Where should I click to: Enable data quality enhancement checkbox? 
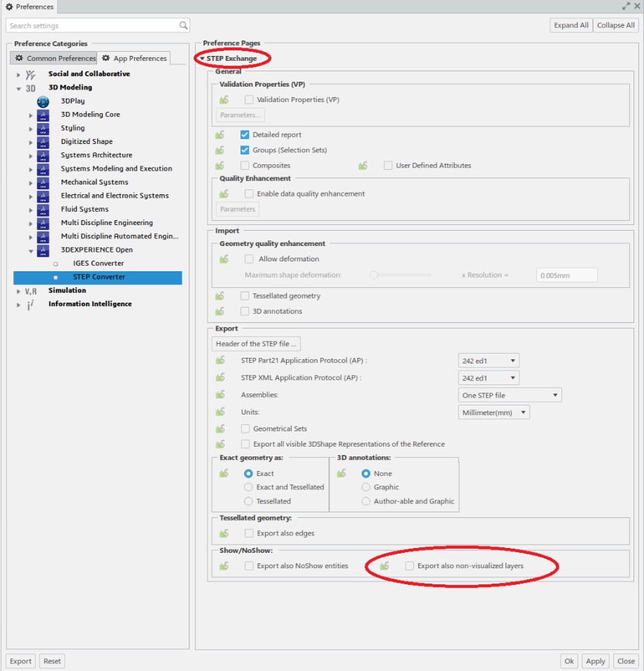(x=249, y=194)
